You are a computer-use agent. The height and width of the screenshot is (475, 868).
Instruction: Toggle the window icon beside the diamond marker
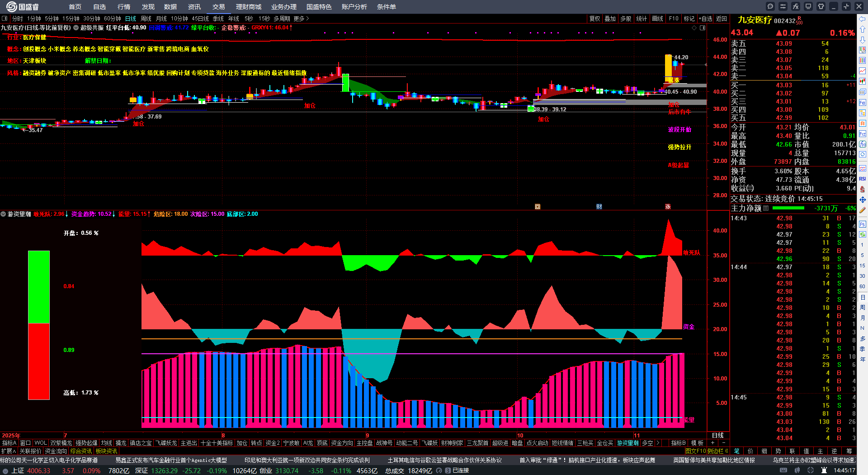(703, 28)
